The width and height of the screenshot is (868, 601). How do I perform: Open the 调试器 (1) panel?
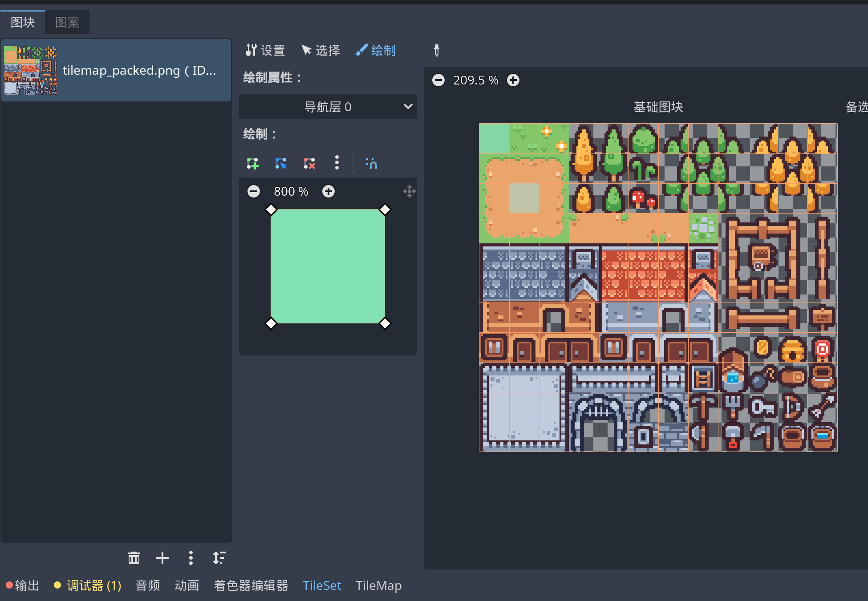(x=88, y=585)
